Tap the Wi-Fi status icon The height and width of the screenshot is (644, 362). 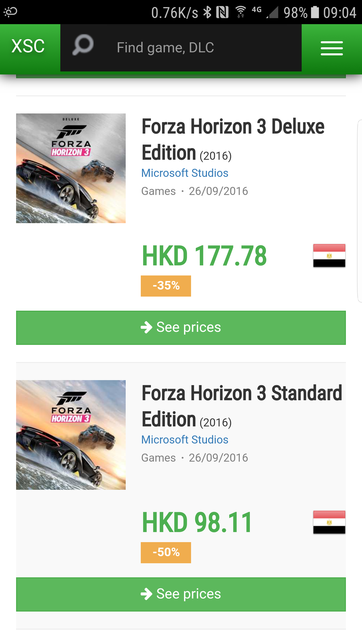[x=241, y=12]
